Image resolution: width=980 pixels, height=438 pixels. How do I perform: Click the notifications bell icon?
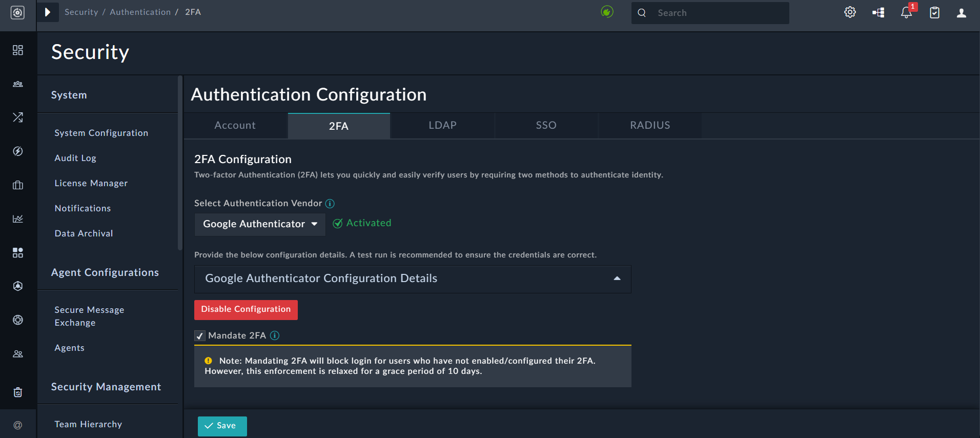click(906, 13)
